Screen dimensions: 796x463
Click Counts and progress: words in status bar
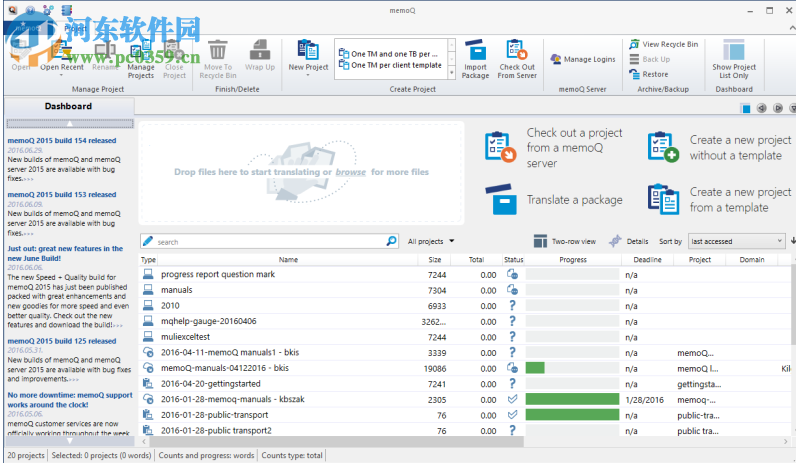206,455
